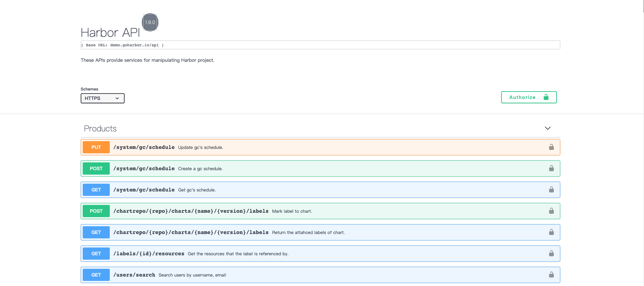Click PUT /system/gc/schedule path text
The height and width of the screenshot is (286, 644).
pos(144,147)
